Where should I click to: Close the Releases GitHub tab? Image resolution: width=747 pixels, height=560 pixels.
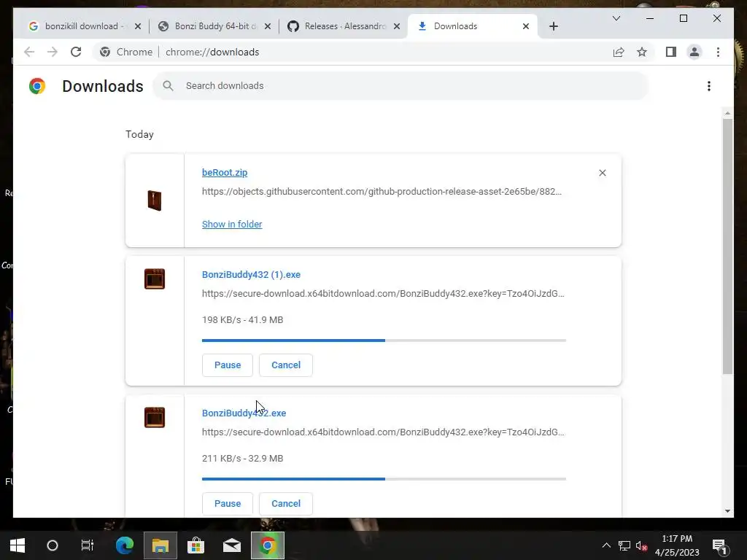tap(397, 26)
